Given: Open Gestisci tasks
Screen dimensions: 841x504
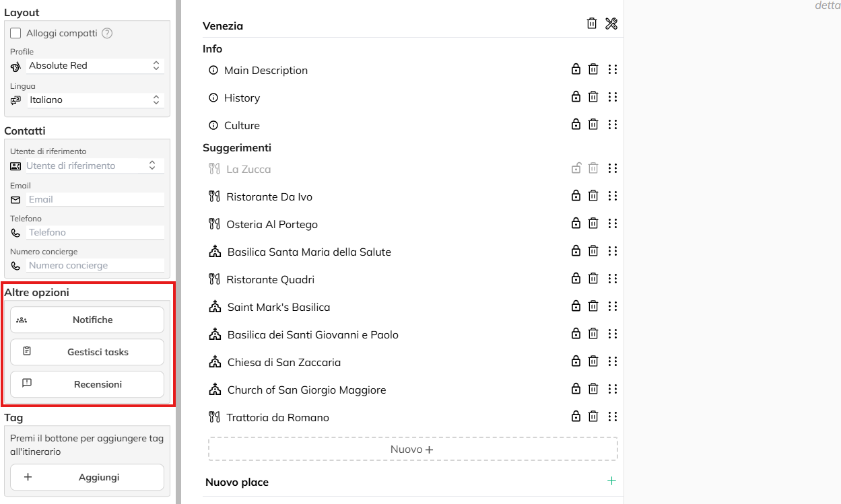Looking at the screenshot, I should pyautogui.click(x=87, y=352).
